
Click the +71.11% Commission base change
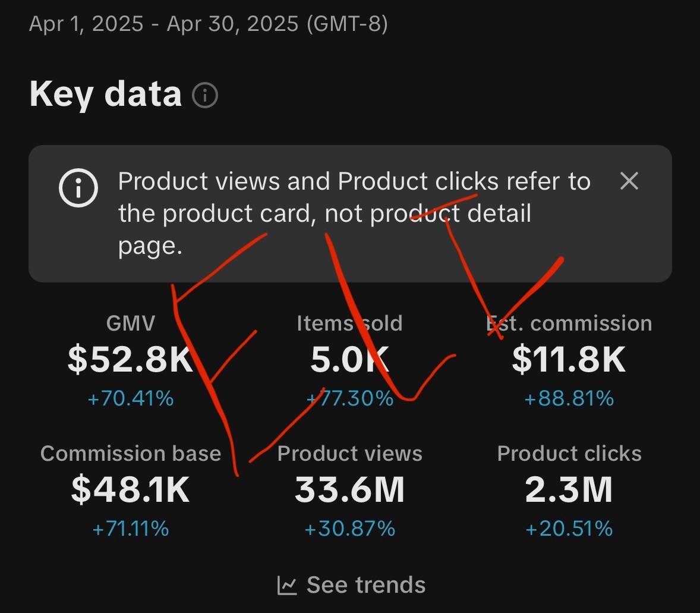(x=130, y=529)
